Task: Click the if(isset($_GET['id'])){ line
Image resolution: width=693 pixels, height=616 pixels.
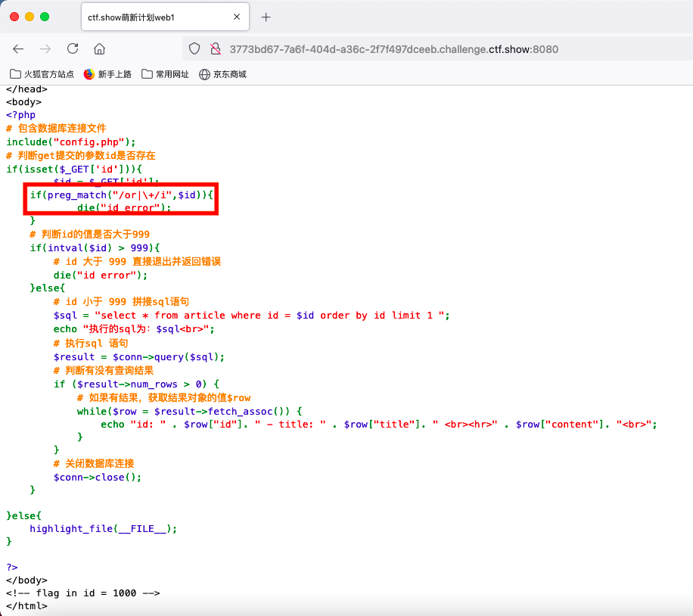Action: click(x=74, y=169)
